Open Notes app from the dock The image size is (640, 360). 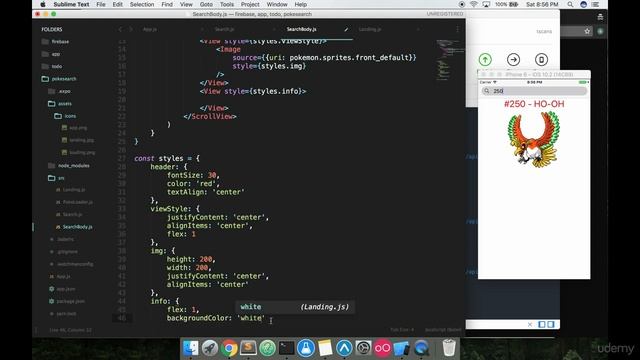tap(325, 348)
